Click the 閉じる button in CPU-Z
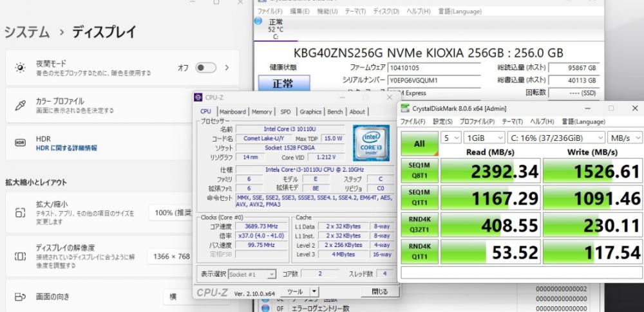 (x=379, y=292)
